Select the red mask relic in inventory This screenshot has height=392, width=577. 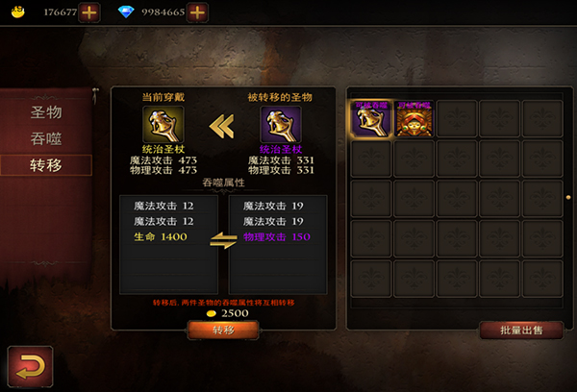[x=414, y=119]
